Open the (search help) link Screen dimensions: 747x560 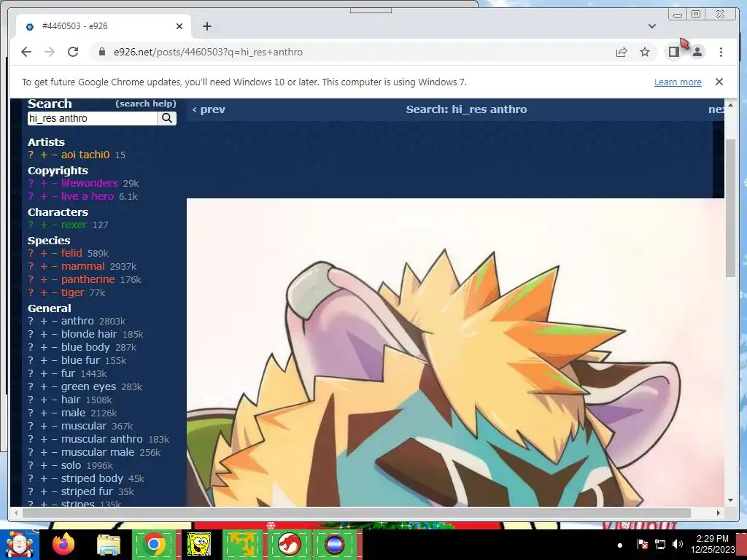pos(146,104)
